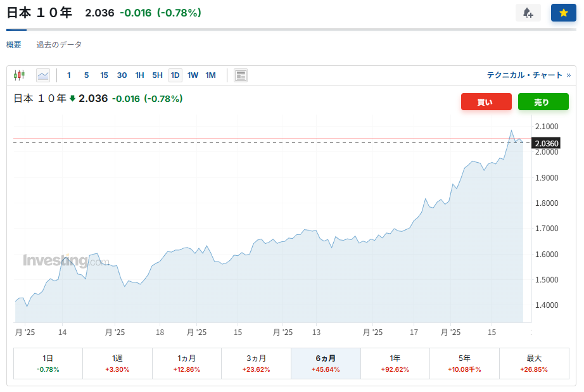The height and width of the screenshot is (392, 584).
Task: Set chart interval to 30 minutes
Action: (x=122, y=75)
